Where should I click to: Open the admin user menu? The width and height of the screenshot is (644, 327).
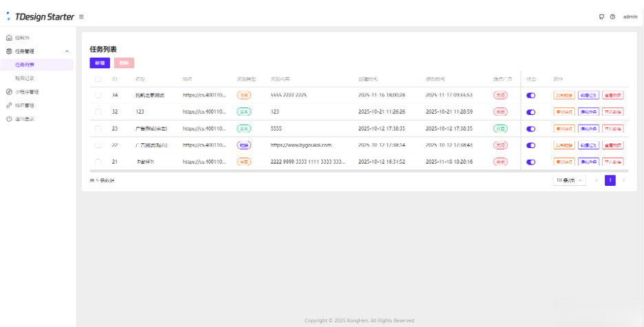(x=630, y=17)
